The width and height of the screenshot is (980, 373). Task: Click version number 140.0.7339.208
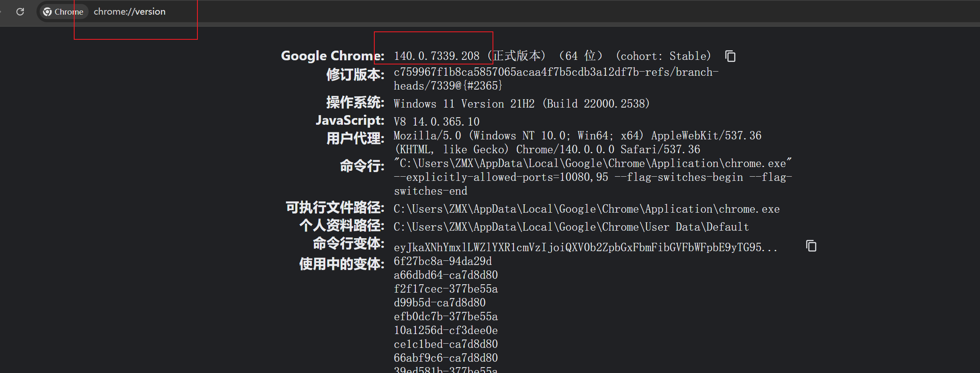point(436,56)
